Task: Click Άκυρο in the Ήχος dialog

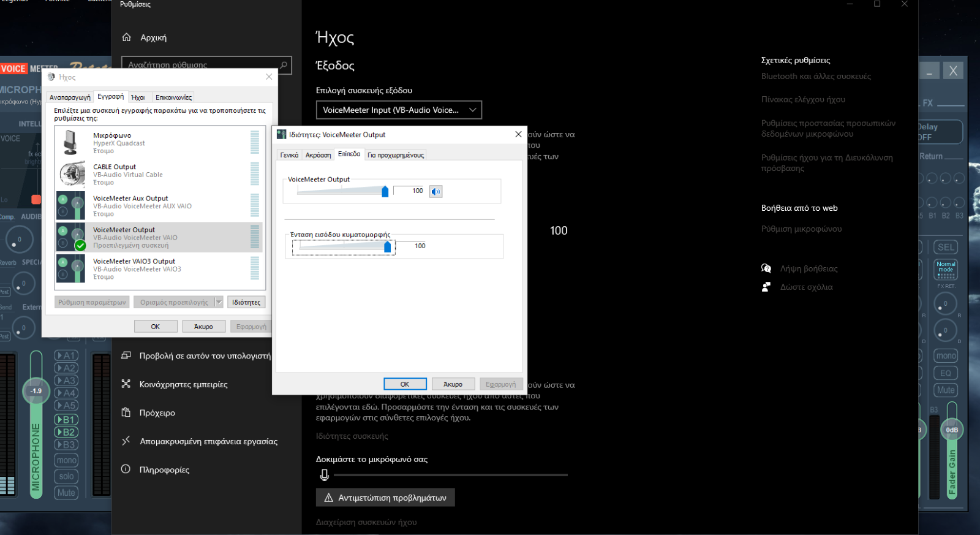Action: click(x=203, y=327)
